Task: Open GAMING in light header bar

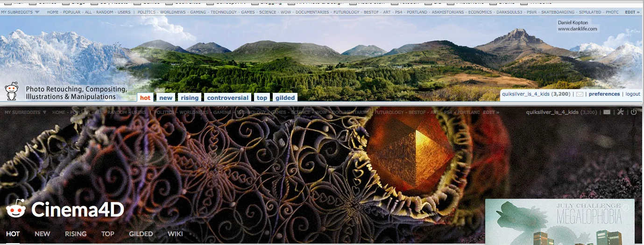Action: [x=198, y=12]
